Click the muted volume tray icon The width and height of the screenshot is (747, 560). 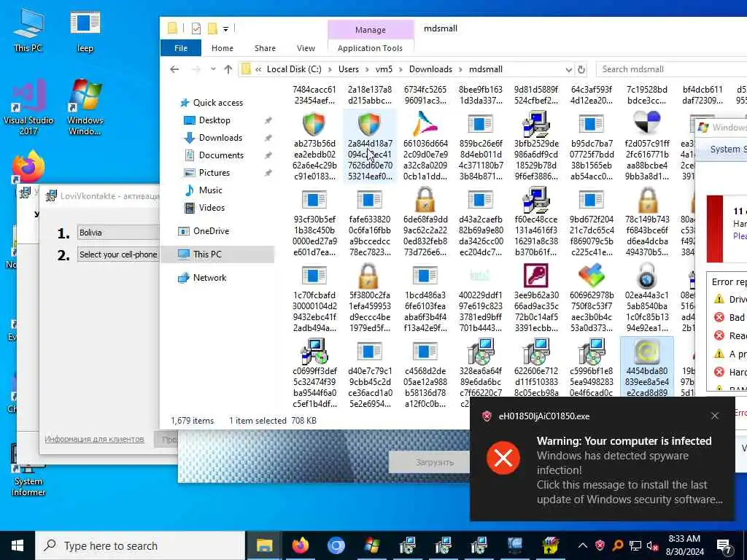[x=653, y=545]
